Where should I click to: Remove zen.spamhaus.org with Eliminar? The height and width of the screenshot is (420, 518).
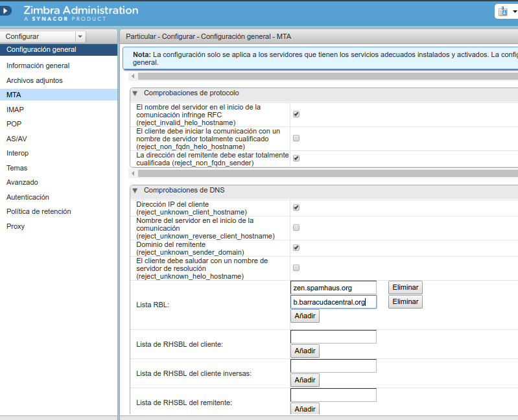405,287
